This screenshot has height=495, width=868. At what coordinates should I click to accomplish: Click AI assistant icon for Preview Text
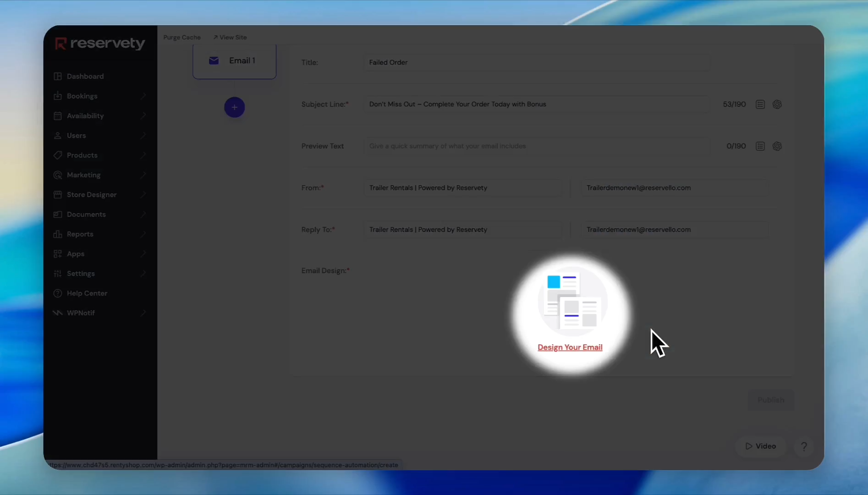(x=777, y=146)
